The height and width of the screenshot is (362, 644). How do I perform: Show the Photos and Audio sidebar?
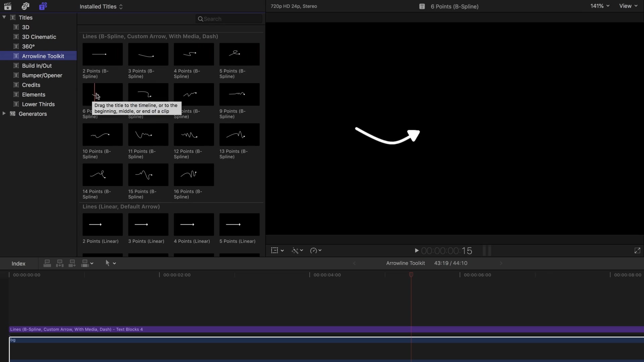pyautogui.click(x=25, y=6)
